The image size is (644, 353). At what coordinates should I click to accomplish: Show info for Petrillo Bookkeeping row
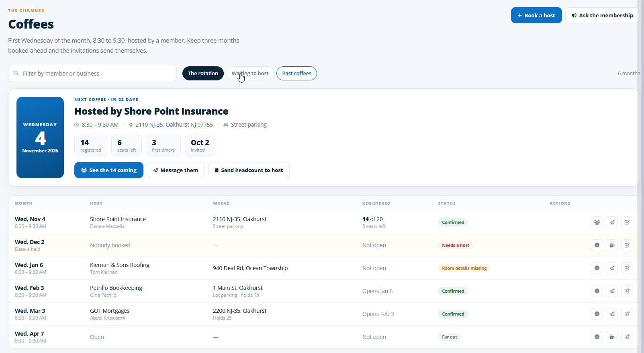(597, 291)
